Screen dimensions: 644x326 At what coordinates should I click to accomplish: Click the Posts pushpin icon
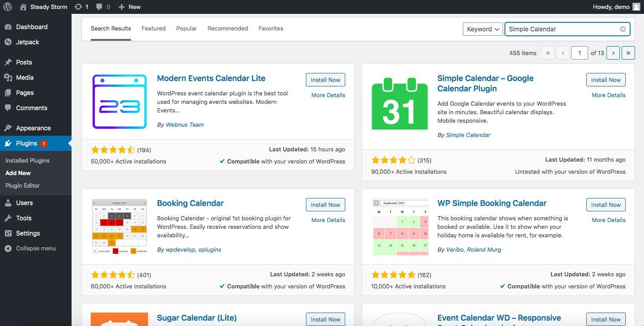tap(8, 62)
